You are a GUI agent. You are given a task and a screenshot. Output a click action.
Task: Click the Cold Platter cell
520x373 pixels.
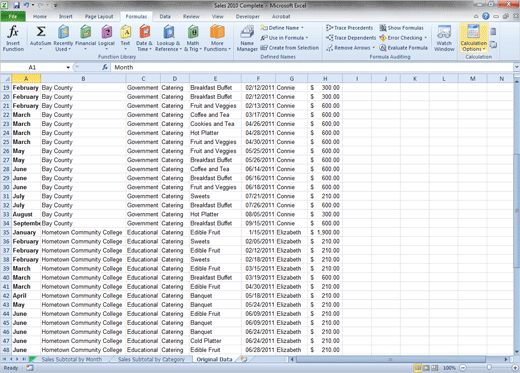click(x=215, y=341)
